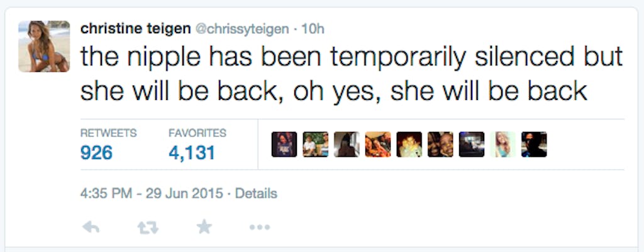Select the third avatar in the favoriters row

pyautogui.click(x=347, y=144)
